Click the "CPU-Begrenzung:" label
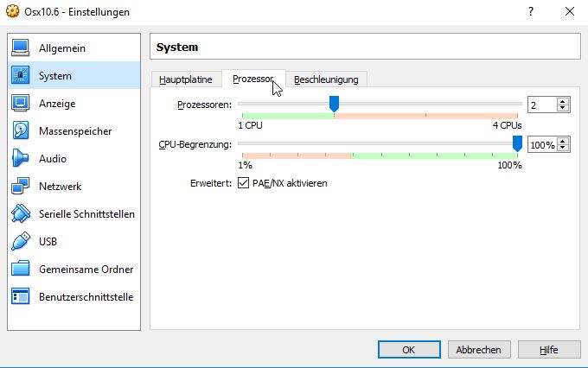This screenshot has width=588, height=368. coord(195,144)
